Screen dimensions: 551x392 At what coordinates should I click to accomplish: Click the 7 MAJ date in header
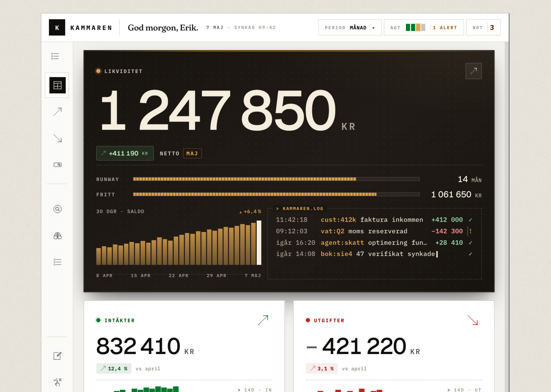click(215, 28)
